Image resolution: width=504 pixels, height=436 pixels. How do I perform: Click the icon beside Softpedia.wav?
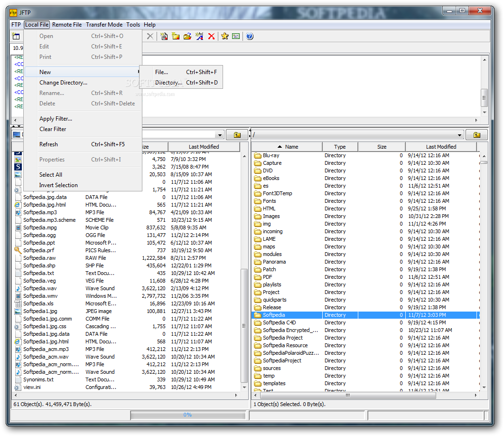coord(18,288)
